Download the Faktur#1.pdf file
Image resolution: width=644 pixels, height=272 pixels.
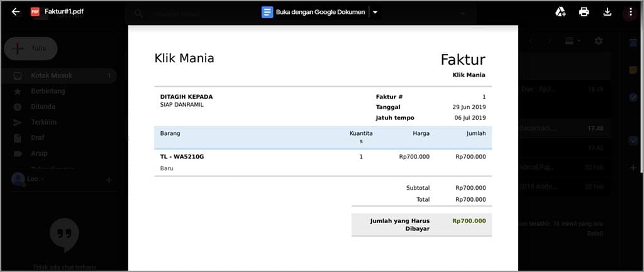click(608, 12)
